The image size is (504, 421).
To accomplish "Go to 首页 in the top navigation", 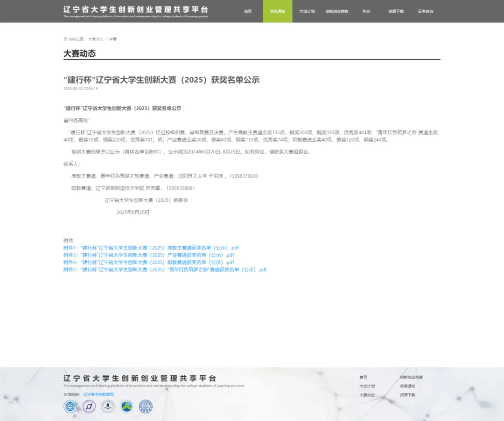I will (x=248, y=11).
